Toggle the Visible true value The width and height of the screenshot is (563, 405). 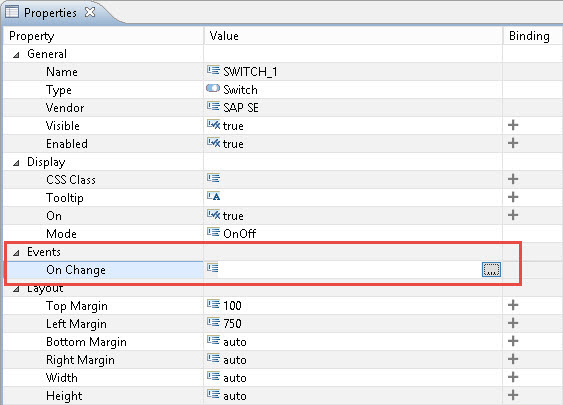click(233, 126)
